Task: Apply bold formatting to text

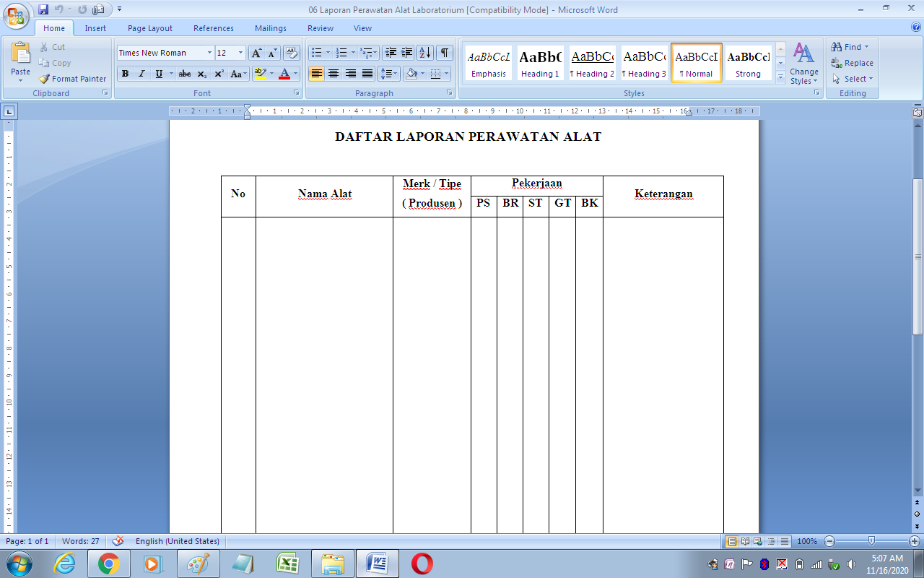Action: pos(124,73)
